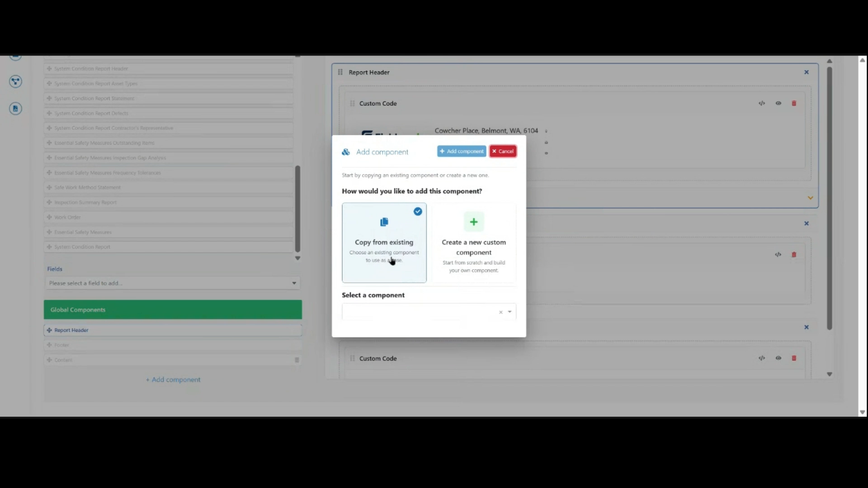Delete the bottom Custom Code block
Image resolution: width=868 pixels, height=488 pixels.
[794, 358]
